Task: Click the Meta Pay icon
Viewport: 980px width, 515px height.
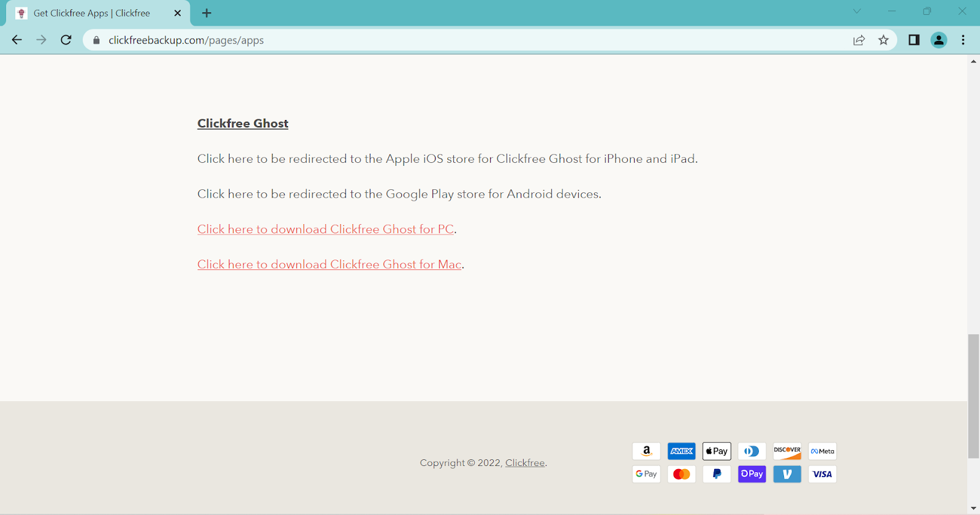Action: (x=823, y=451)
